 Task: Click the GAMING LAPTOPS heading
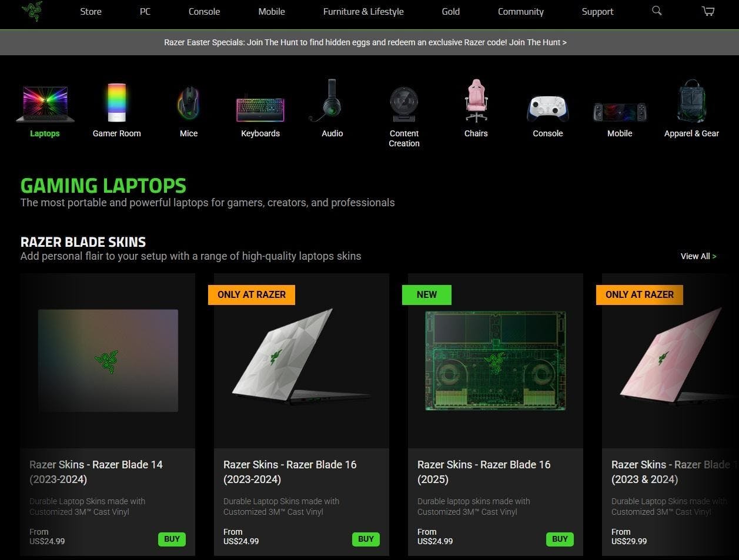click(x=103, y=186)
